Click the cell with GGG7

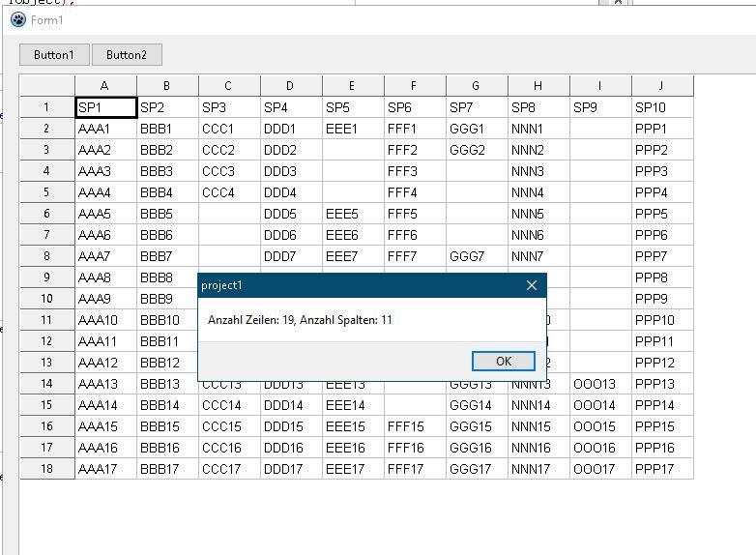pyautogui.click(x=477, y=256)
